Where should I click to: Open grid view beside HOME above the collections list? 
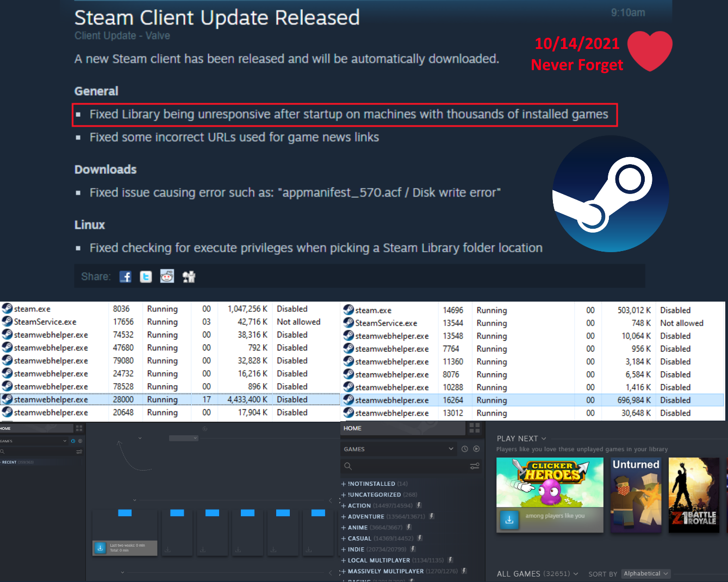(x=474, y=428)
